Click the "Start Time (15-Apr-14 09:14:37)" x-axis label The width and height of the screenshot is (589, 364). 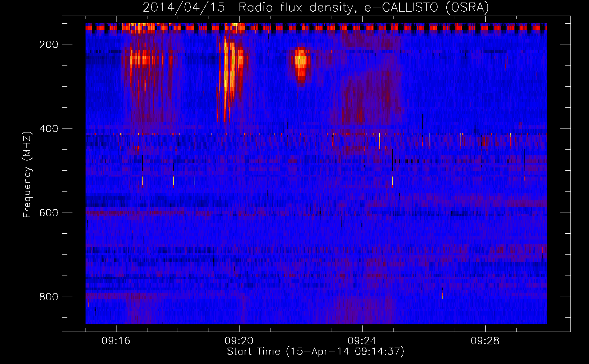pyautogui.click(x=316, y=352)
